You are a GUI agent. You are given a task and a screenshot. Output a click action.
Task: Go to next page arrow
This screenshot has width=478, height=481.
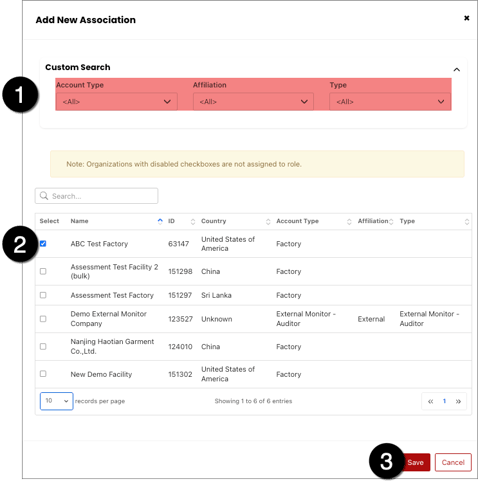[458, 401]
